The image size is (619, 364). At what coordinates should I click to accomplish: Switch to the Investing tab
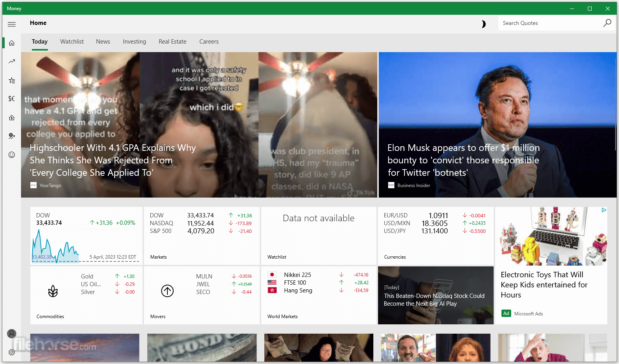point(134,42)
